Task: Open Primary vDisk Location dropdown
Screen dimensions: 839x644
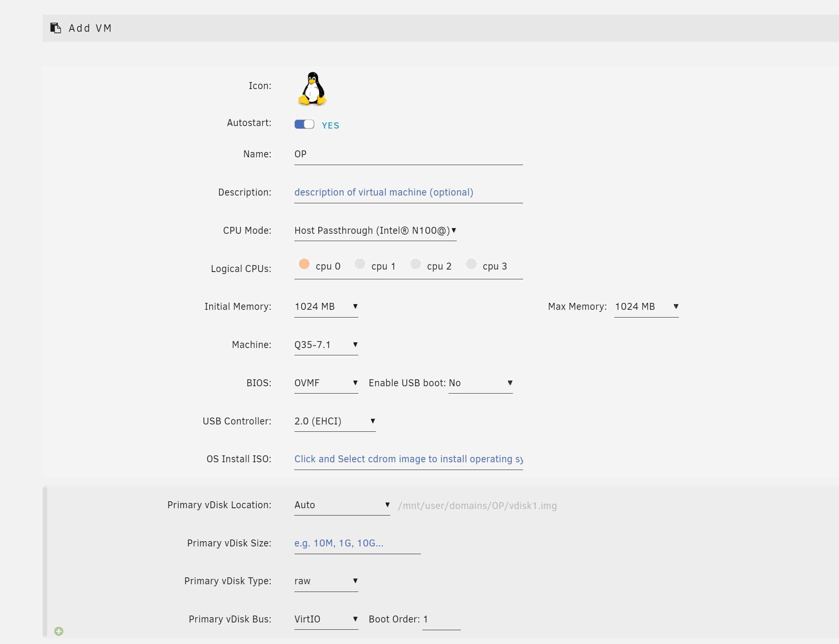Action: coord(342,505)
